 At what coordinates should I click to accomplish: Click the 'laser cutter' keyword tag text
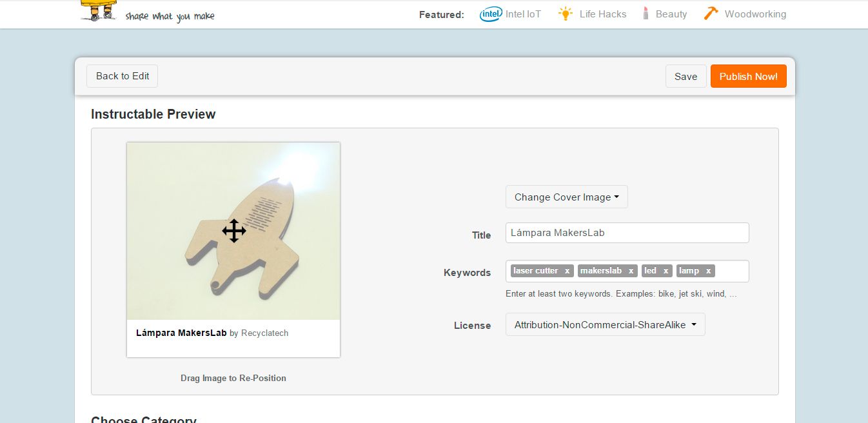[x=536, y=271]
